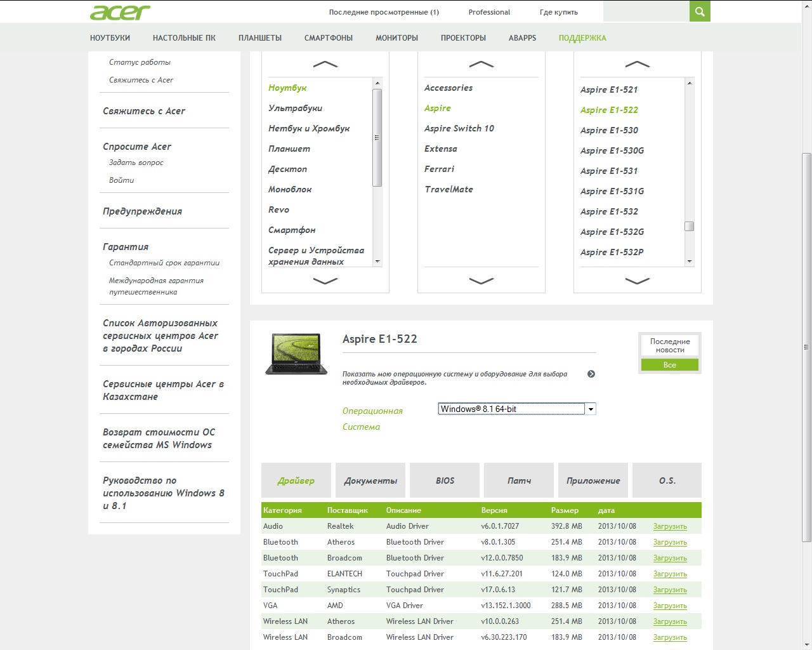
Task: Select Ferrari in the series list
Action: (439, 169)
